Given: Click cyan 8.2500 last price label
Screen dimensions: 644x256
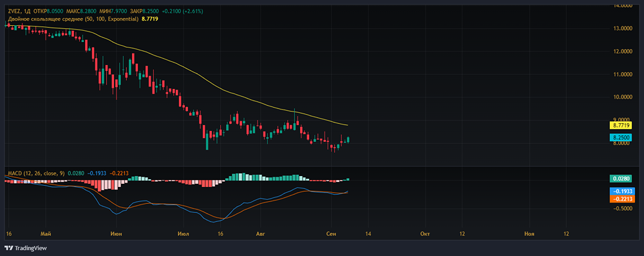Looking at the screenshot, I should pyautogui.click(x=621, y=137).
